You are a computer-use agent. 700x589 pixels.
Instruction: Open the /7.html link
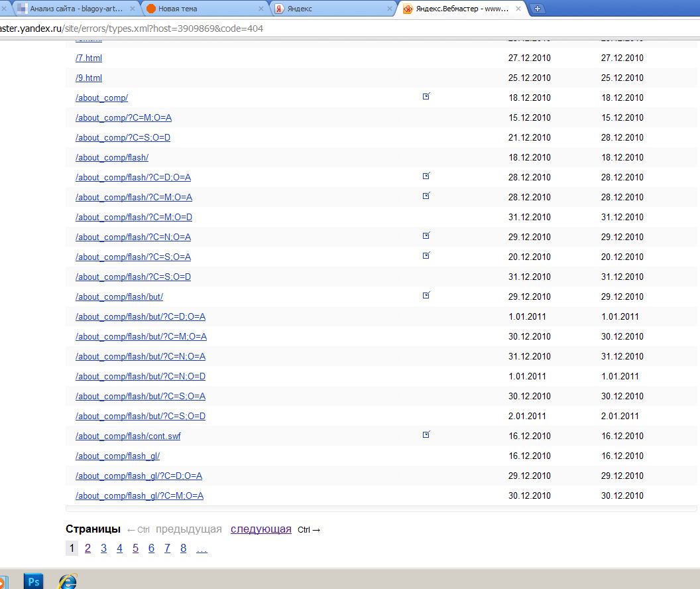pyautogui.click(x=89, y=58)
